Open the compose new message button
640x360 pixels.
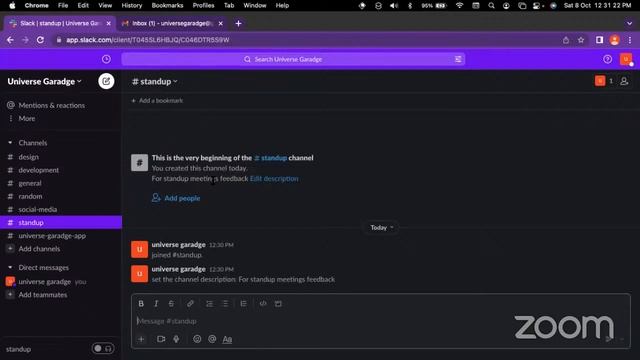pyautogui.click(x=106, y=81)
